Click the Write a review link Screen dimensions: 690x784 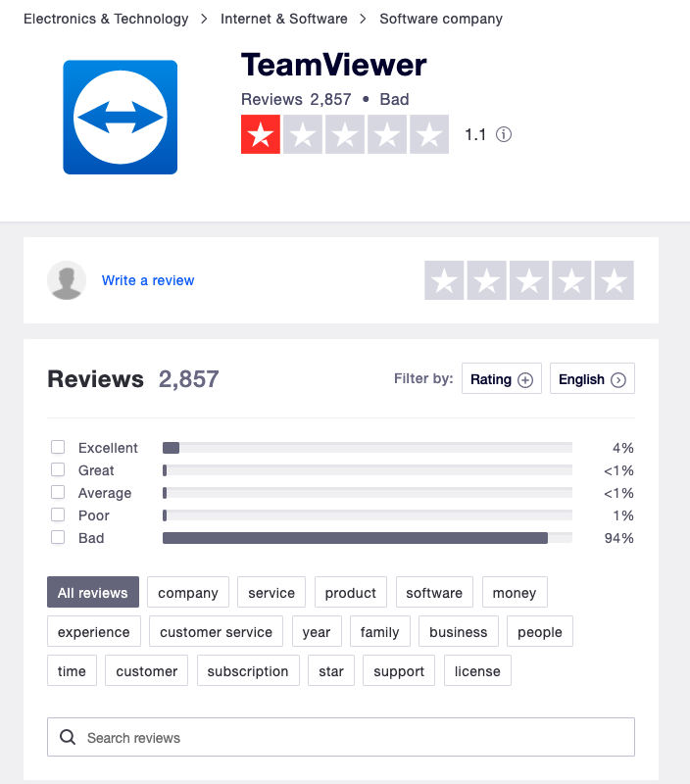coord(148,280)
